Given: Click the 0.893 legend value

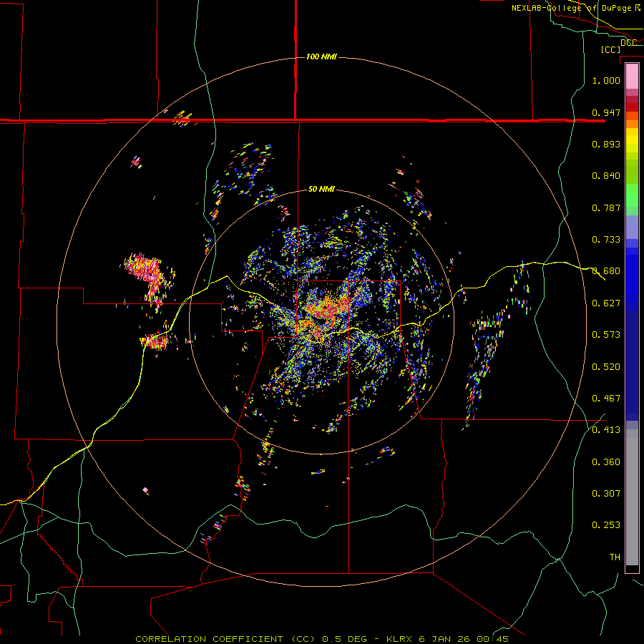Looking at the screenshot, I should (606, 144).
